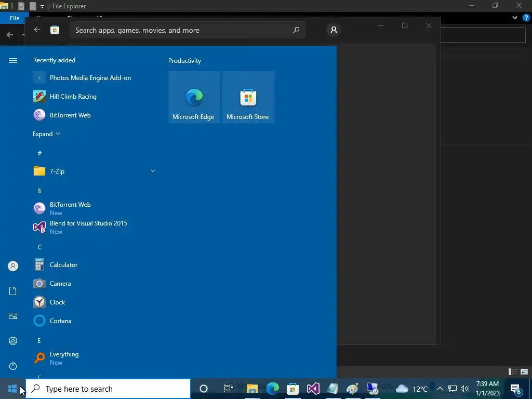The height and width of the screenshot is (399, 532).
Task: Switch to large icons view in File Explorer
Action: coord(524,372)
